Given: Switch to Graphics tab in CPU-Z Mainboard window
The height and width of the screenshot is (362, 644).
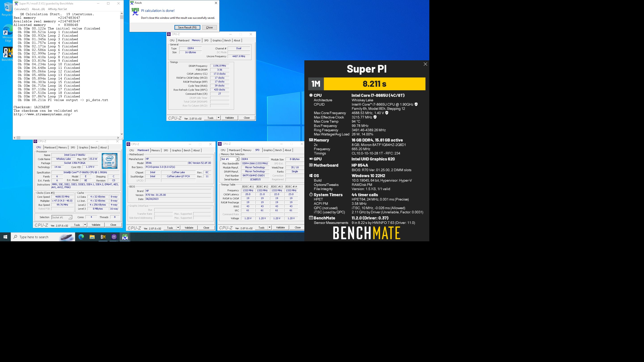Looking at the screenshot, I should click(x=176, y=150).
